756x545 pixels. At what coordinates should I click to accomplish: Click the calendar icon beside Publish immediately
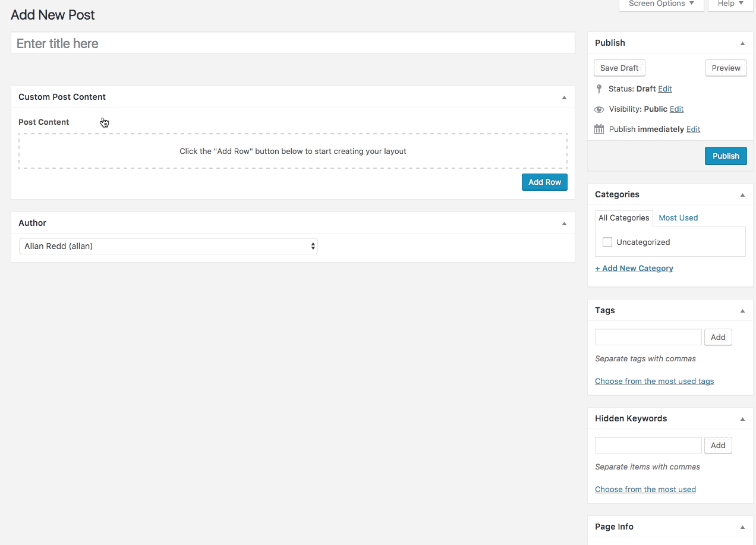598,129
